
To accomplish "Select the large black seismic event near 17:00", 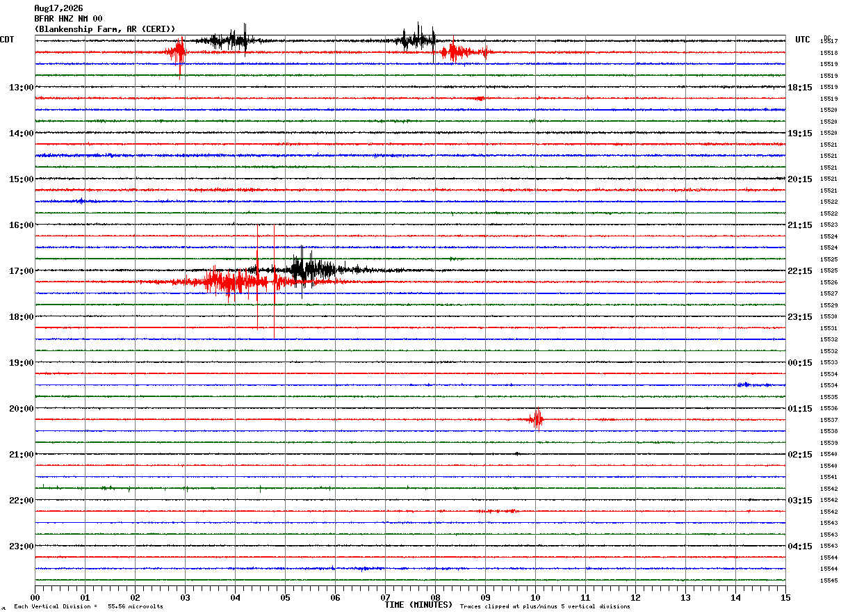I will (313, 269).
